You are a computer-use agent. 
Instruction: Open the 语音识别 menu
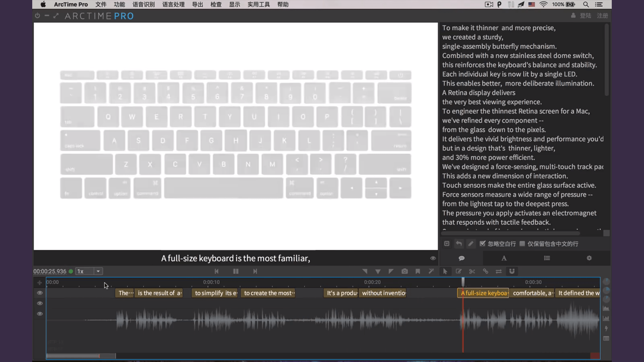pos(143,4)
